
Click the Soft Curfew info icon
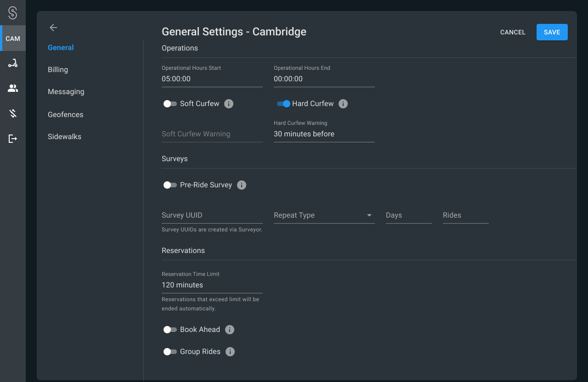[229, 104]
